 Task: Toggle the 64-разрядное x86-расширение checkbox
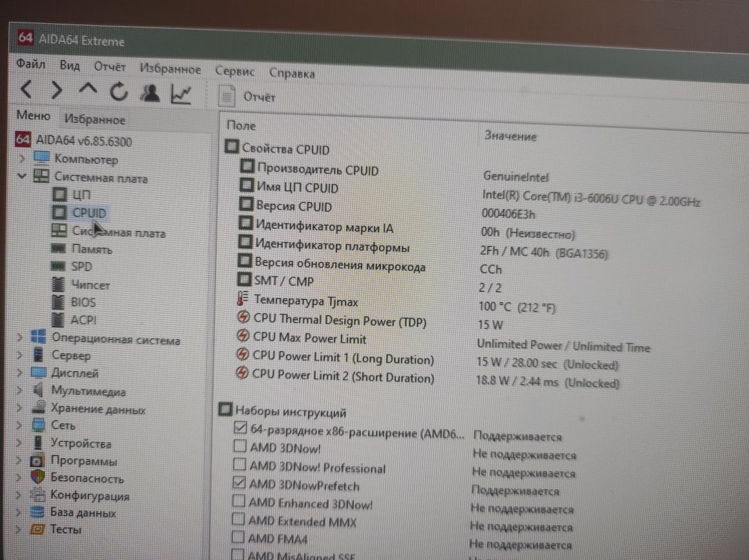point(240,427)
